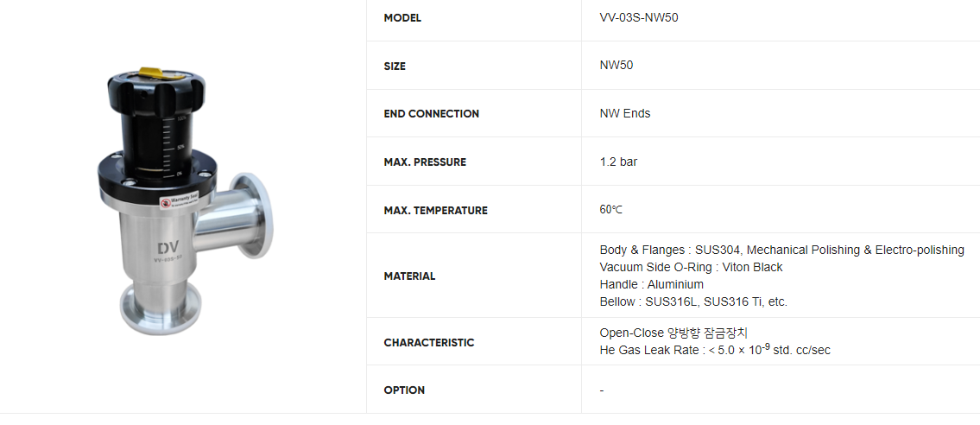Click the He Gas Leak Rate text

(x=715, y=350)
